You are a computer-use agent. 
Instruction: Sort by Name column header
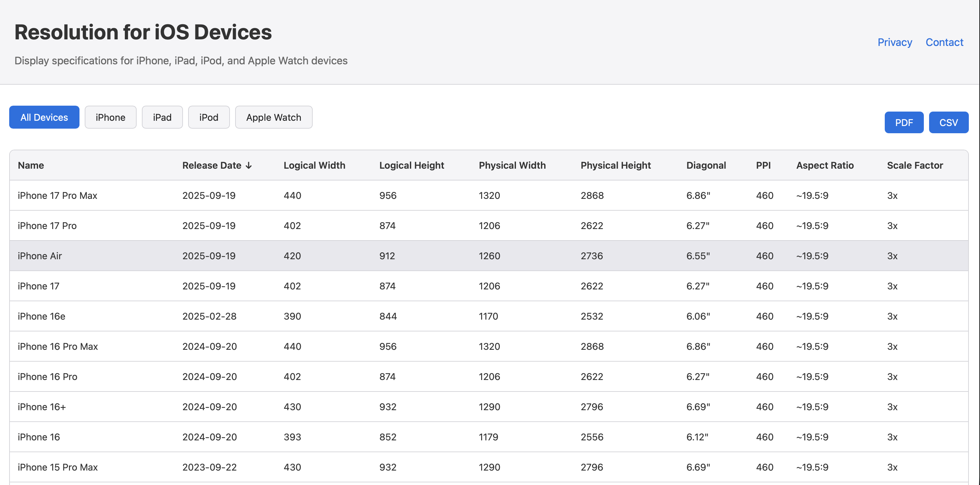click(31, 165)
